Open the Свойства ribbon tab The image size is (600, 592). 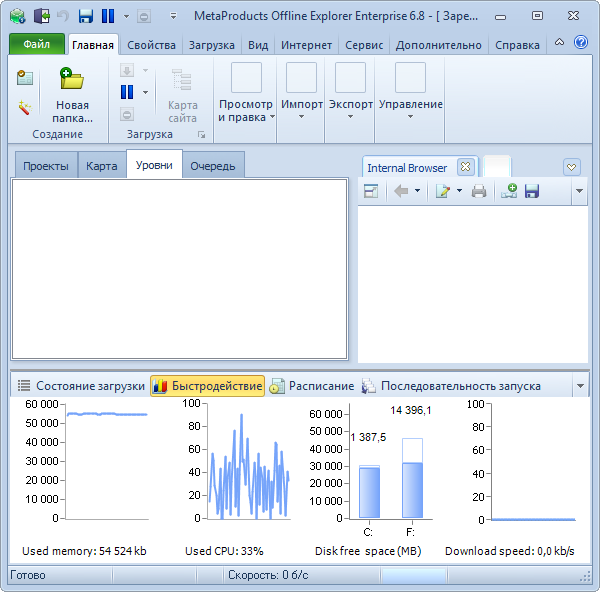click(151, 45)
